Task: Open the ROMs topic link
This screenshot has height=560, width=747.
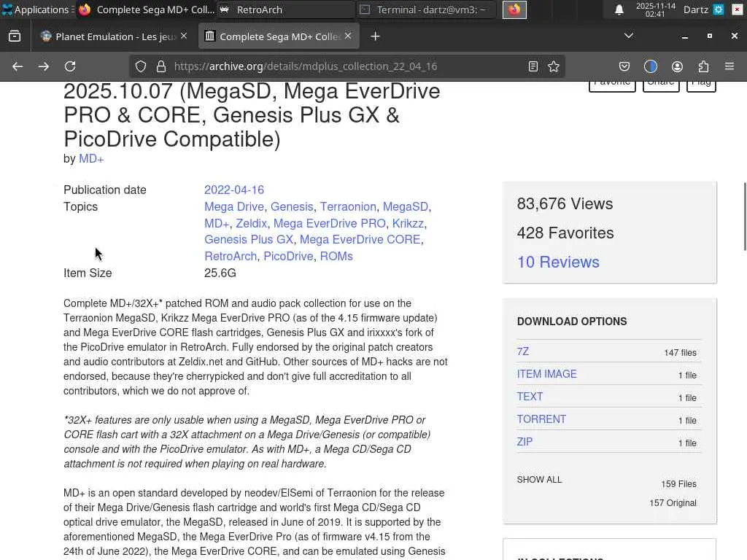Action: click(x=336, y=256)
